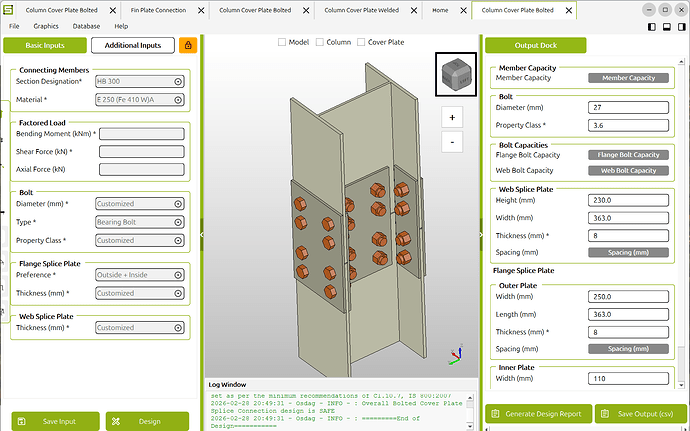Open the Graphics menu
The image size is (690, 431).
[46, 25]
